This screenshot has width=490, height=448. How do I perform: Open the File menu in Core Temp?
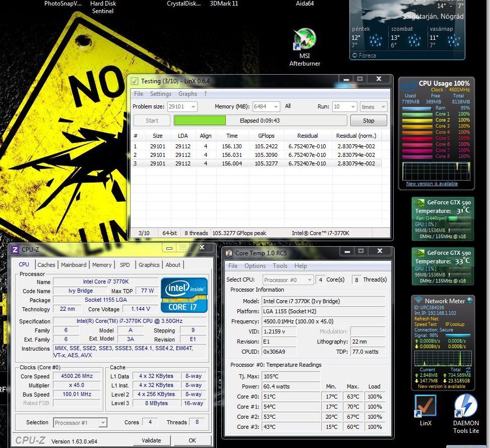point(233,266)
